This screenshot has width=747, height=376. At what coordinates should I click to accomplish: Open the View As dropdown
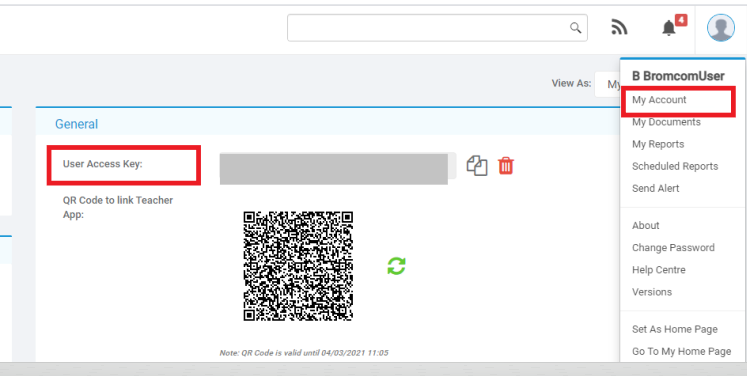tap(607, 84)
